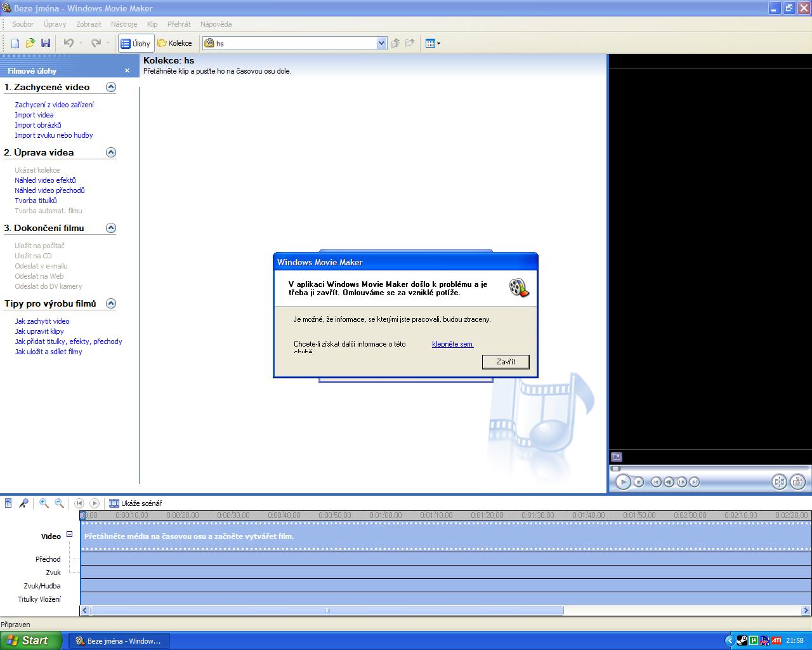Redo the action in the toolbar
Screen dimensions: 812x650
click(x=96, y=43)
